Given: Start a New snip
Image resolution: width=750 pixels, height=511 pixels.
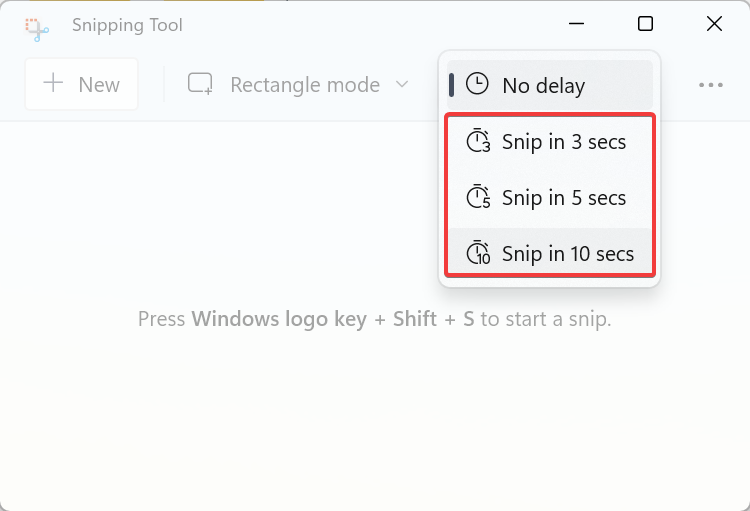Looking at the screenshot, I should coord(81,84).
